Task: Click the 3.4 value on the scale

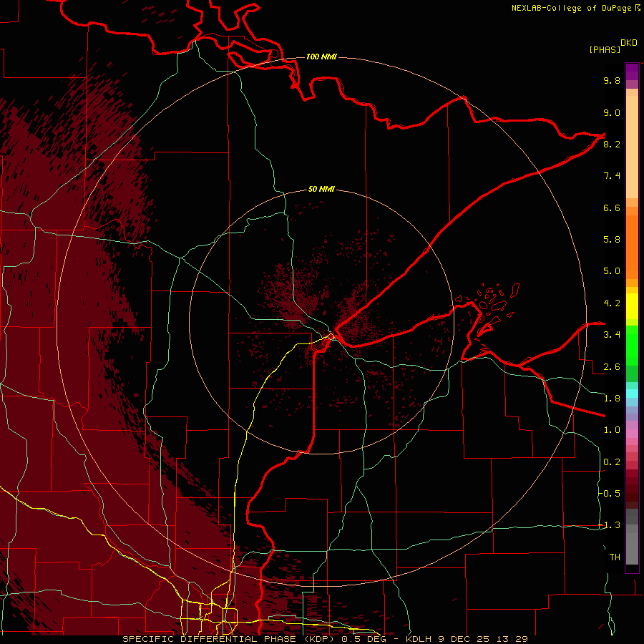Action: [x=612, y=335]
